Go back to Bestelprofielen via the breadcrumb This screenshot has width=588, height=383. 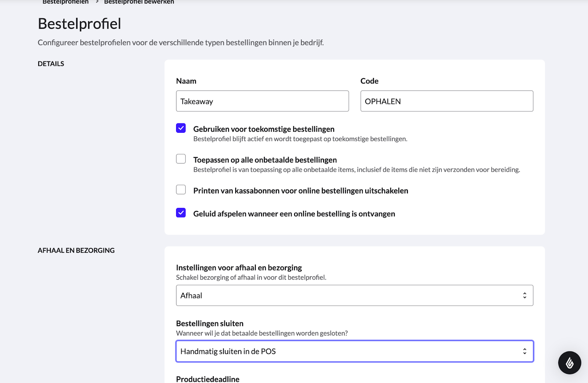pos(65,2)
